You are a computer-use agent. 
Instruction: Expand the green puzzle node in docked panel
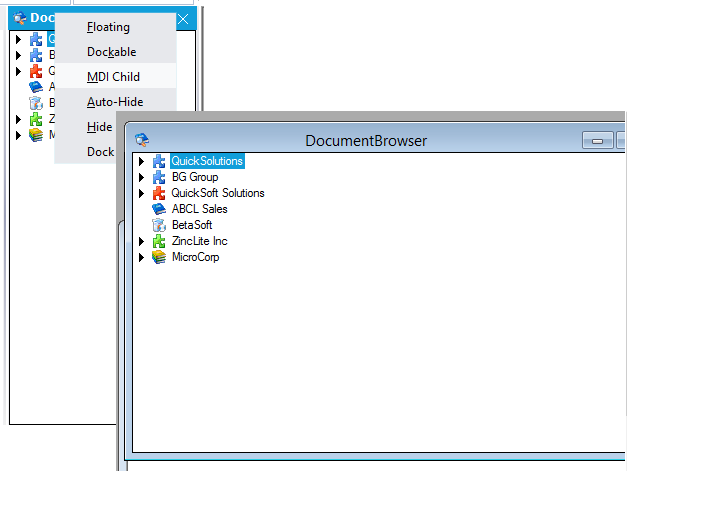[x=18, y=119]
